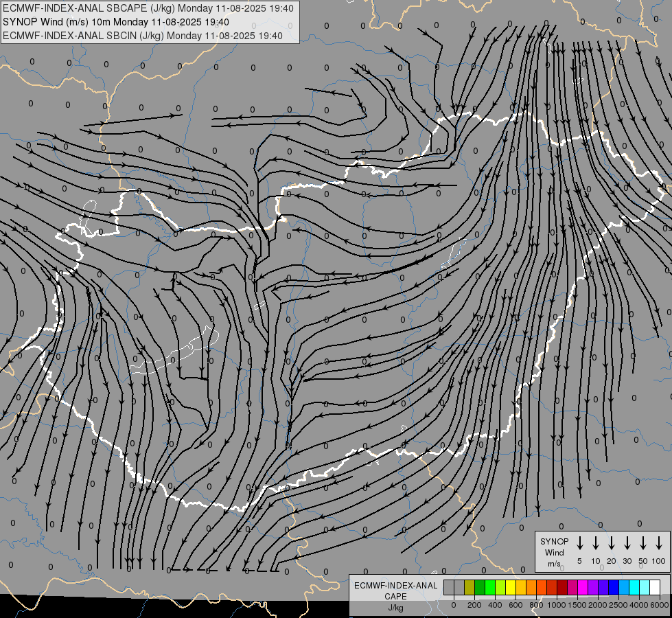Select the dark maroon swatch right of 1000 tick
This screenshot has width=672, height=618.
(x=562, y=587)
